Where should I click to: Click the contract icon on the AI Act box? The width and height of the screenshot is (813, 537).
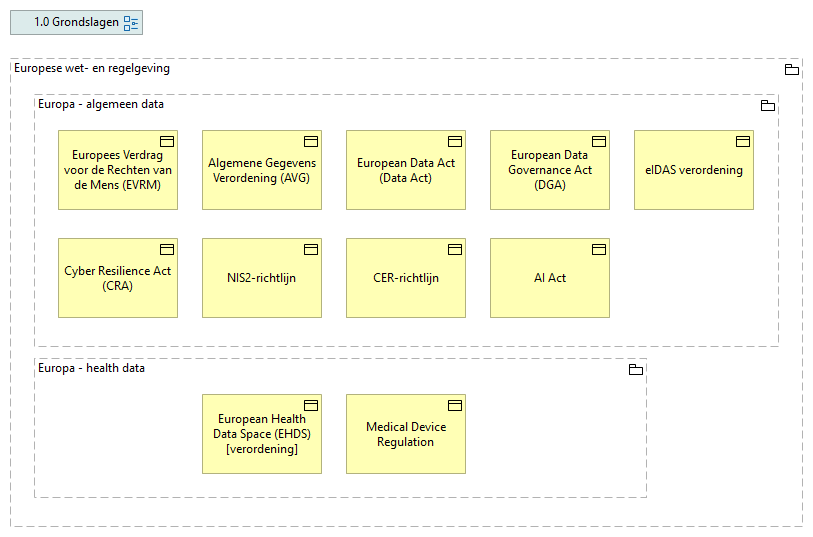coord(599,249)
